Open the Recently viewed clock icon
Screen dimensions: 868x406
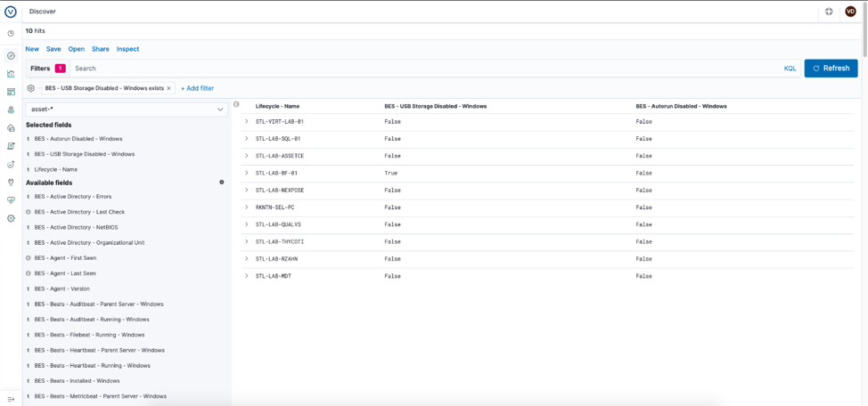[x=11, y=34]
